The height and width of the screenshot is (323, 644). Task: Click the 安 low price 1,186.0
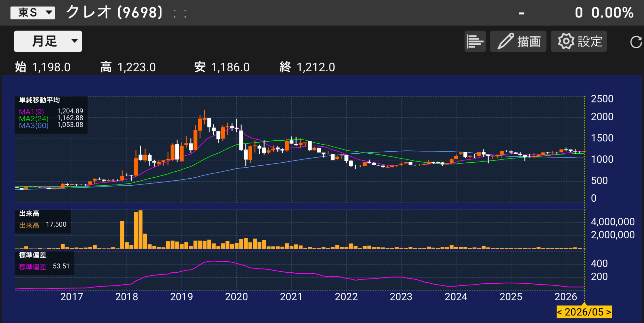point(230,68)
